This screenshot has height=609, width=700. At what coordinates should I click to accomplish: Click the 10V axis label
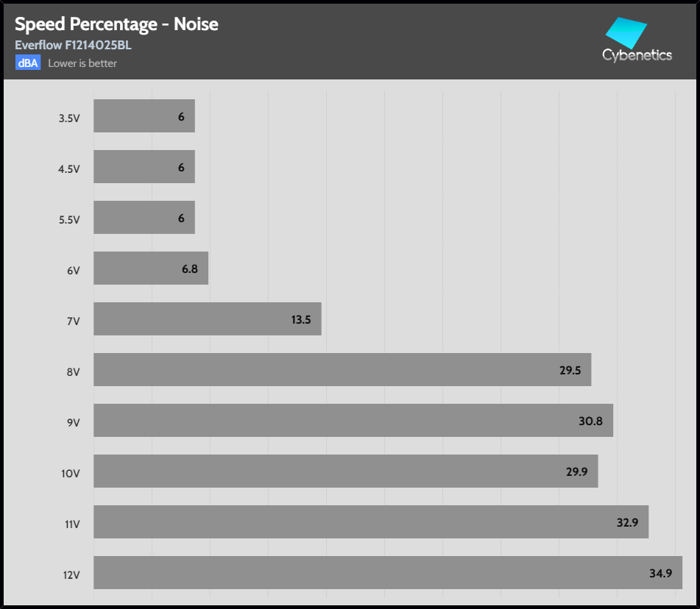[x=70, y=473]
